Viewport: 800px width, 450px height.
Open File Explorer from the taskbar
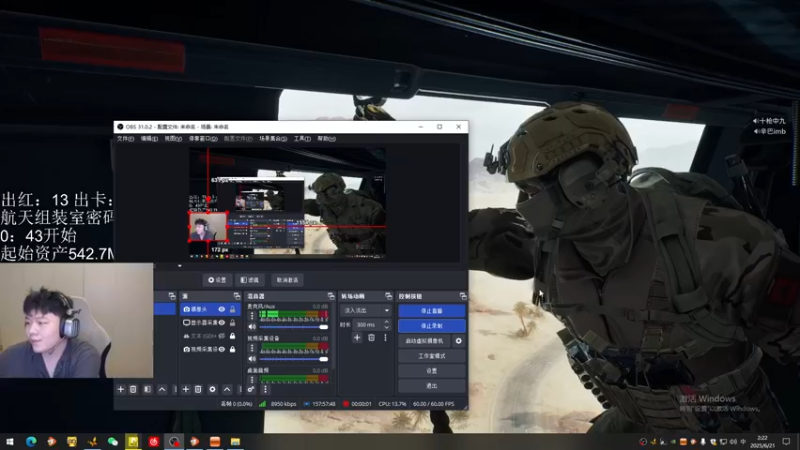[x=235, y=441]
